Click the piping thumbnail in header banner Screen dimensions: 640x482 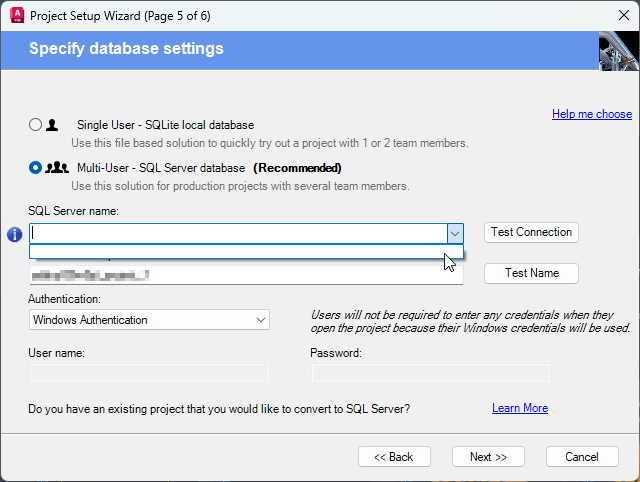[x=618, y=51]
